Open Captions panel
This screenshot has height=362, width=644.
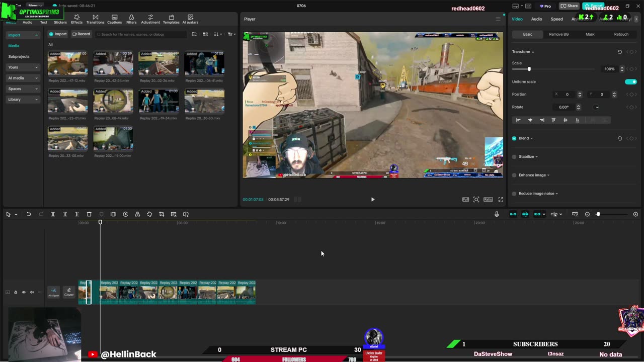(114, 19)
